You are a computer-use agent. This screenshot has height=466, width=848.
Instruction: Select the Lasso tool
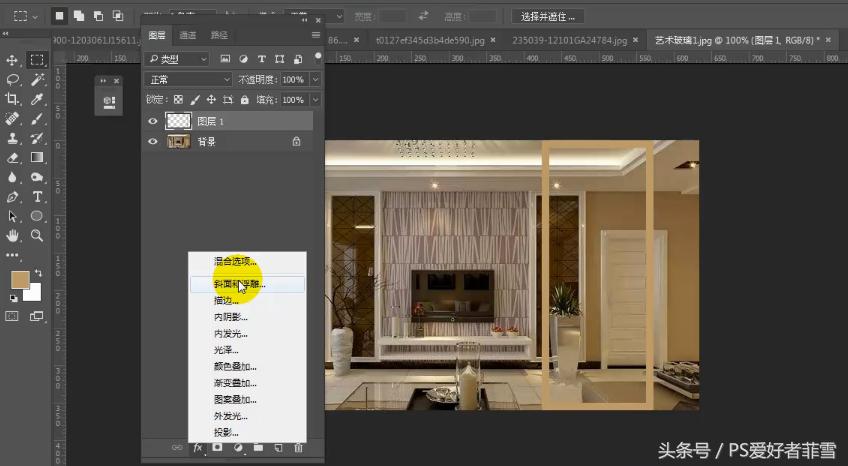point(12,80)
